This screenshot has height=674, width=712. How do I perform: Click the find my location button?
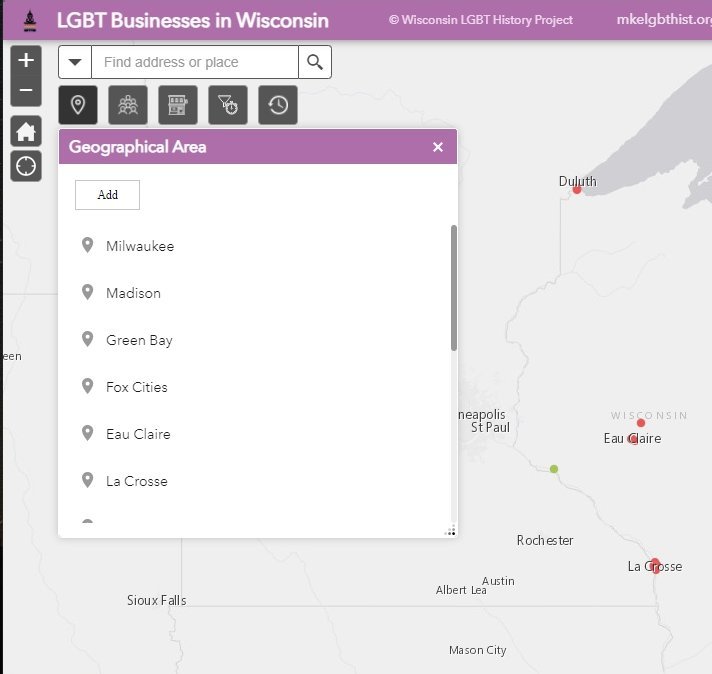[x=26, y=166]
